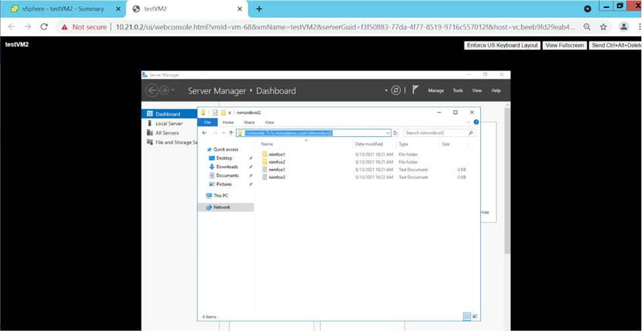Open Explorer help question mark icon
Viewport: 644px width, 332px height.
click(476, 122)
